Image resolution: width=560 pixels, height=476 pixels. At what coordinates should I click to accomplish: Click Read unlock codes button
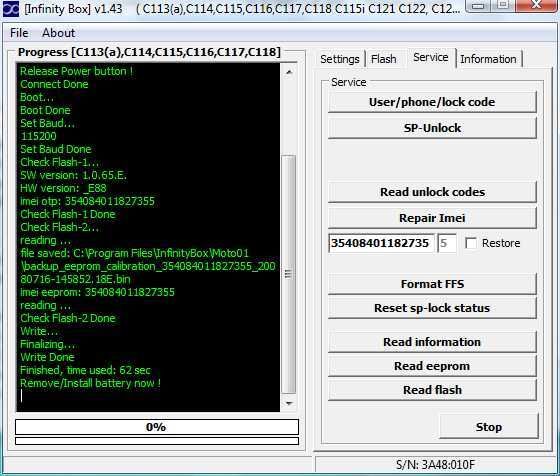point(432,192)
